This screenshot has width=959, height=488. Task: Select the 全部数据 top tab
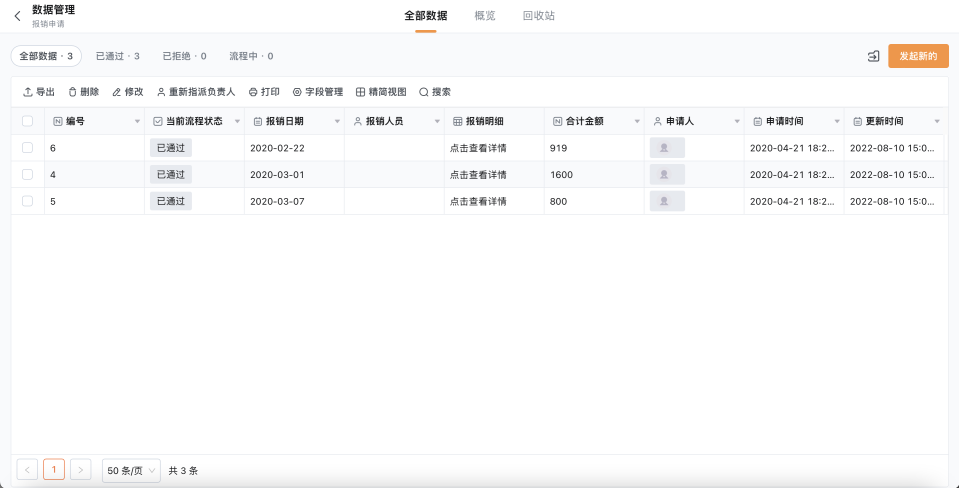click(x=426, y=16)
